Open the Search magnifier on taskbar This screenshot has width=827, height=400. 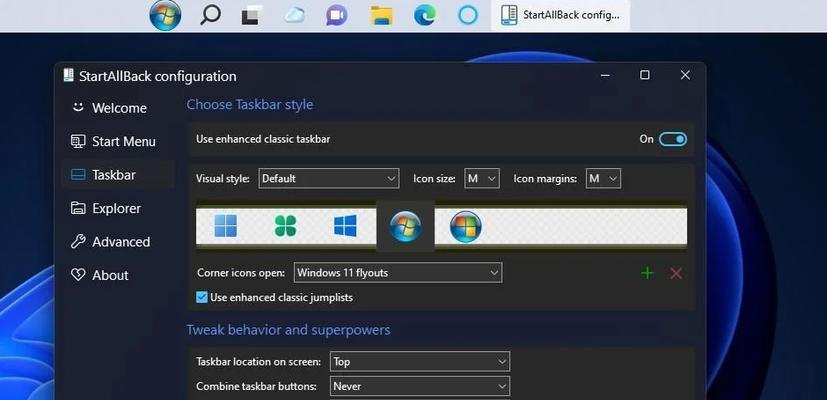[x=210, y=15]
